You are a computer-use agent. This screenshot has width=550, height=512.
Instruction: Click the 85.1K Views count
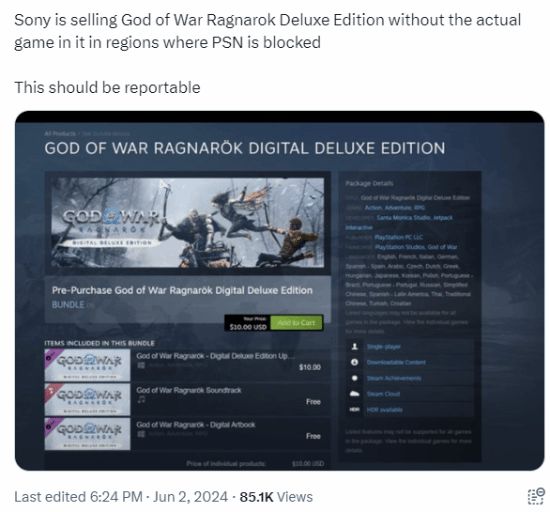(276, 497)
